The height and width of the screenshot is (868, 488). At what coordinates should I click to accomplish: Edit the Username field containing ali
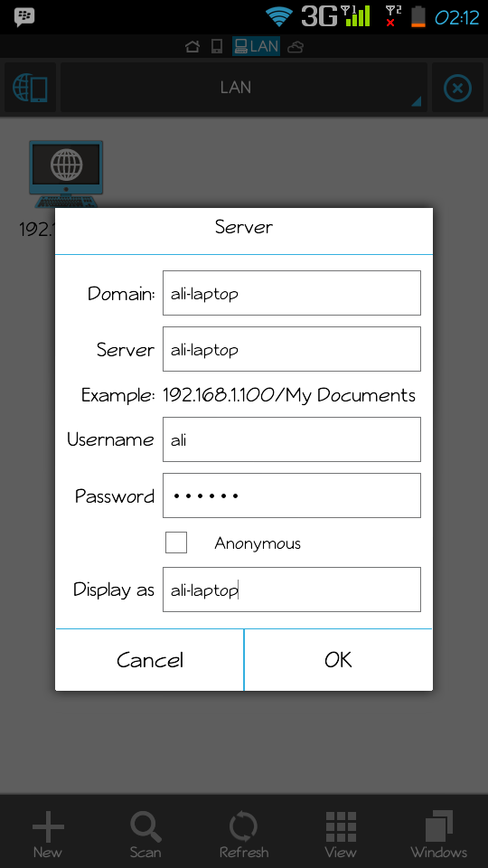tap(292, 439)
